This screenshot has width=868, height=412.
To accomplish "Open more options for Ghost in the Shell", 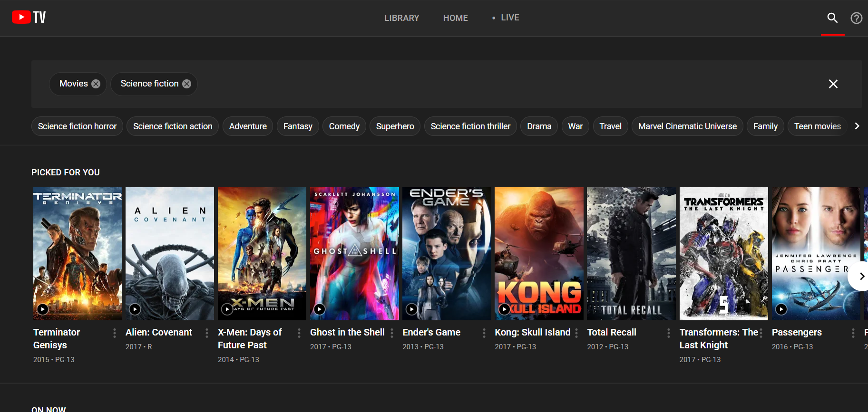I will click(x=392, y=333).
